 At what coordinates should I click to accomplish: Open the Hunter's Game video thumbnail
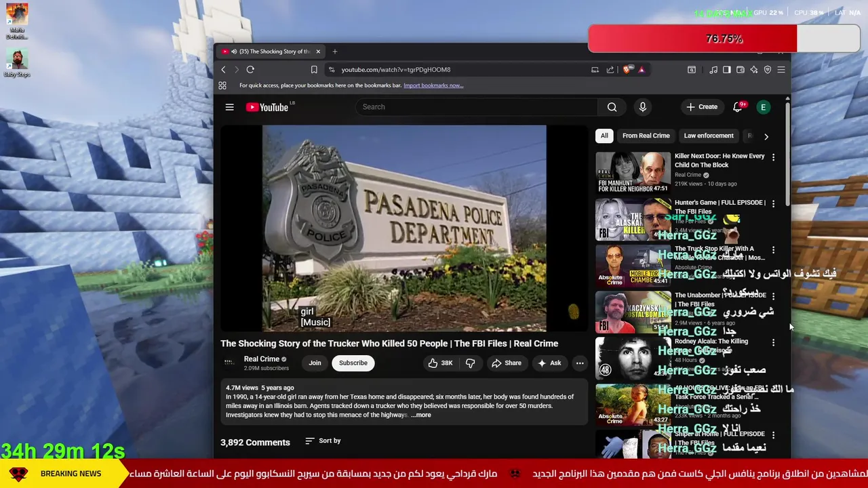coord(633,219)
